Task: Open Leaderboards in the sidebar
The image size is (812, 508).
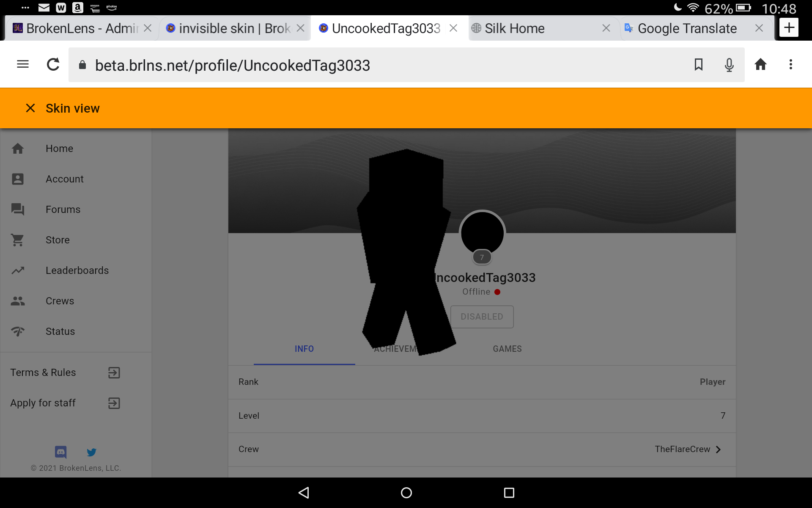Action: click(x=76, y=271)
